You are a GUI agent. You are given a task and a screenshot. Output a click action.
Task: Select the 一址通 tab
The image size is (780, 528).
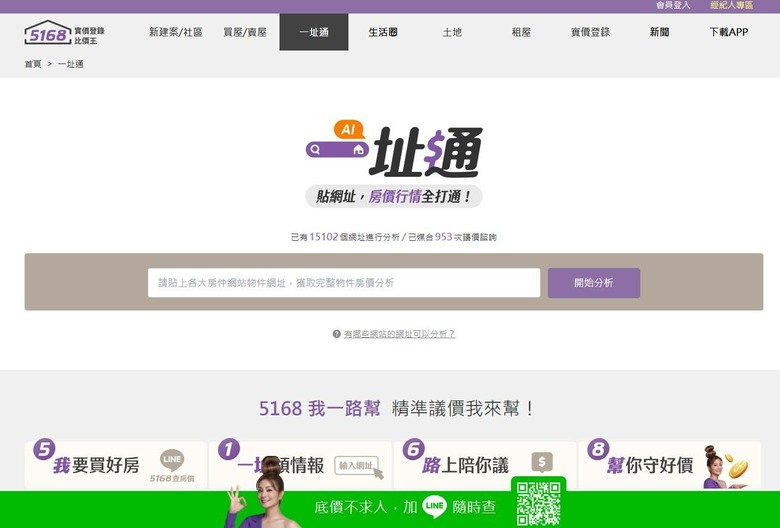click(x=314, y=32)
